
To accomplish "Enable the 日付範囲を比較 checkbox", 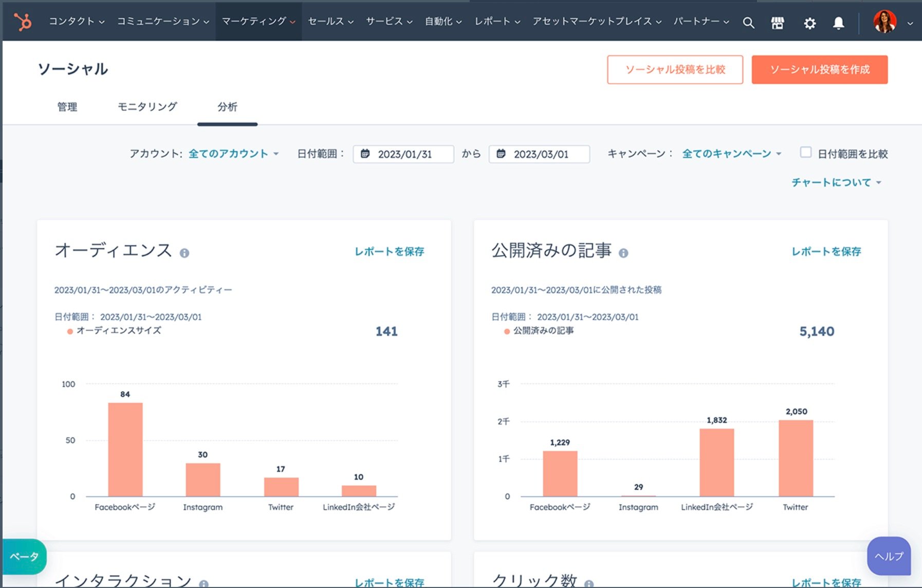I will pyautogui.click(x=805, y=153).
